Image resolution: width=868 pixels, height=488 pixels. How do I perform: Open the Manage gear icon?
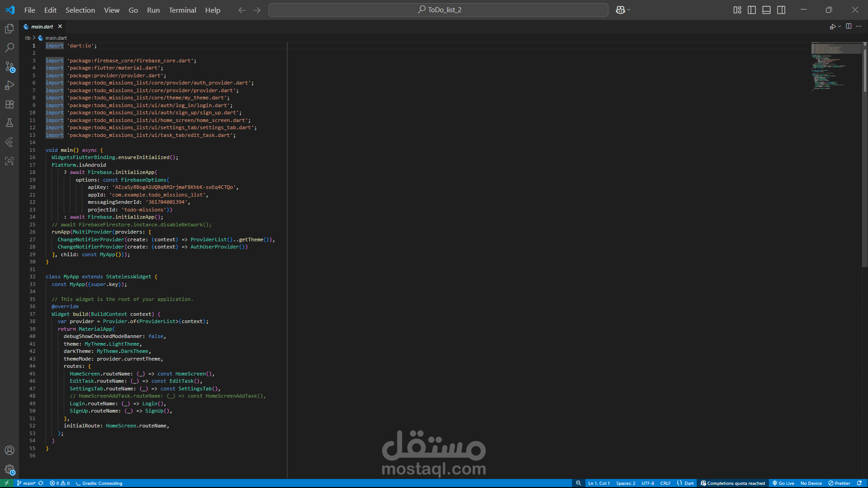(9, 469)
